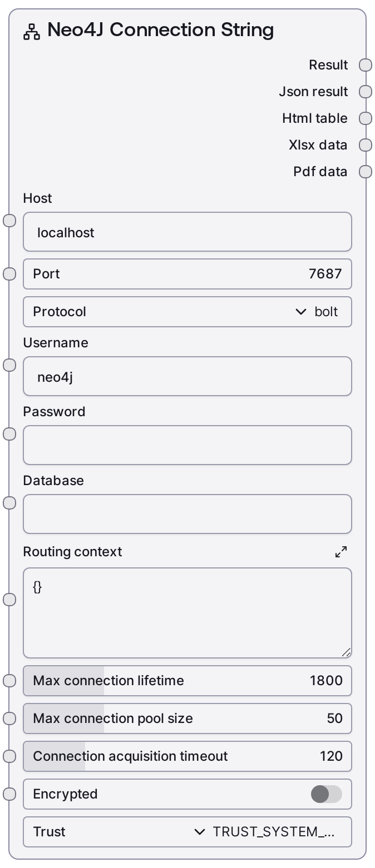Expand the Routing context editor

[341, 552]
